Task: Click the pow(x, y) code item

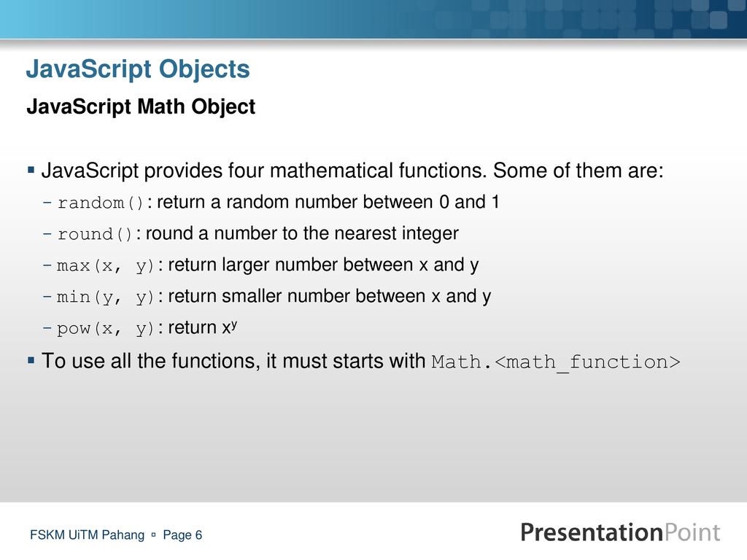Action: [x=106, y=329]
